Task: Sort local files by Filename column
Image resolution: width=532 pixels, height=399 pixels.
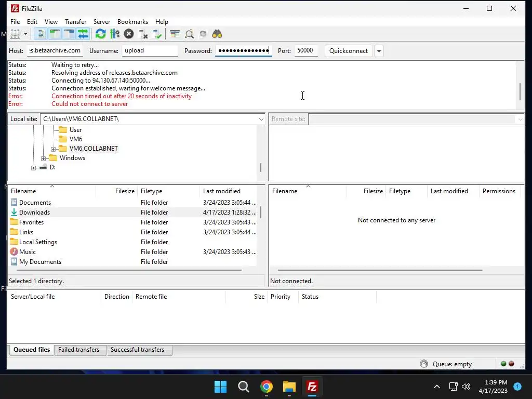Action: click(52, 191)
